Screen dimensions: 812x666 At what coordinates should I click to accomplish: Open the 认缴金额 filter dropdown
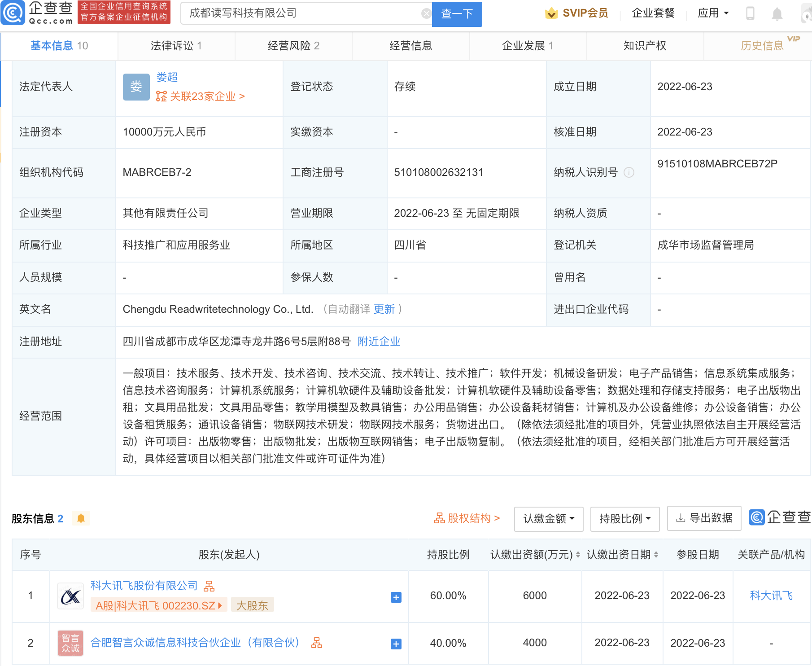pyautogui.click(x=549, y=519)
